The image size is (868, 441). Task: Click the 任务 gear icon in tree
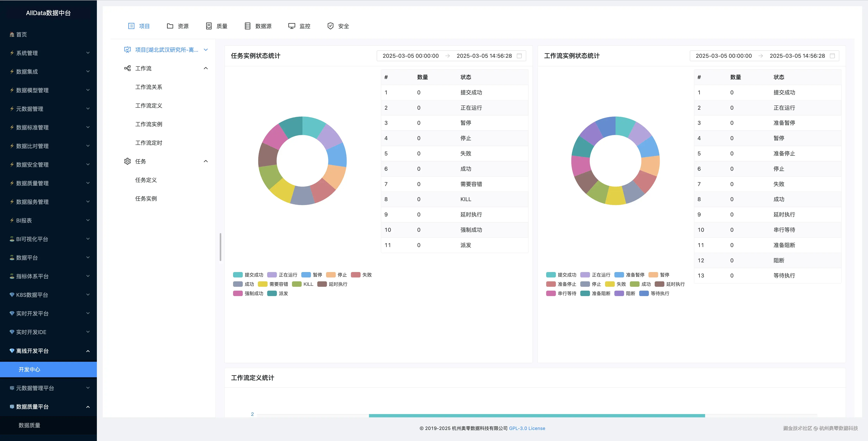pyautogui.click(x=127, y=161)
